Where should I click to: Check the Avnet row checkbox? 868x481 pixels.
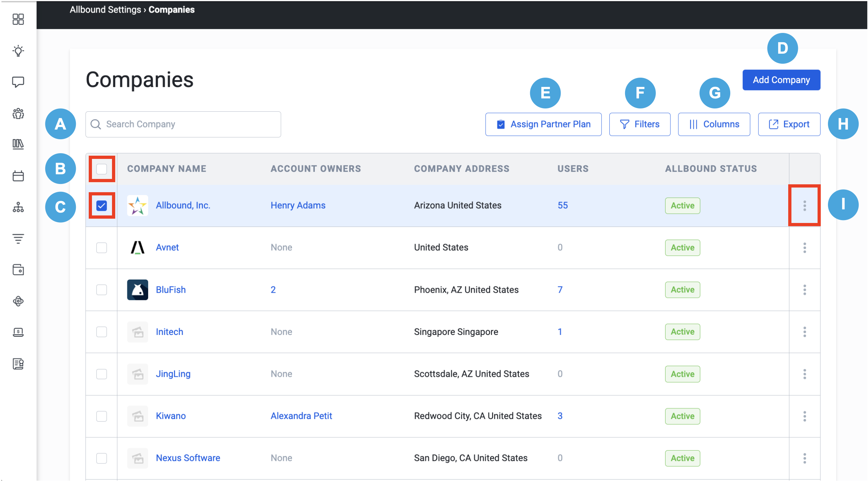(102, 248)
